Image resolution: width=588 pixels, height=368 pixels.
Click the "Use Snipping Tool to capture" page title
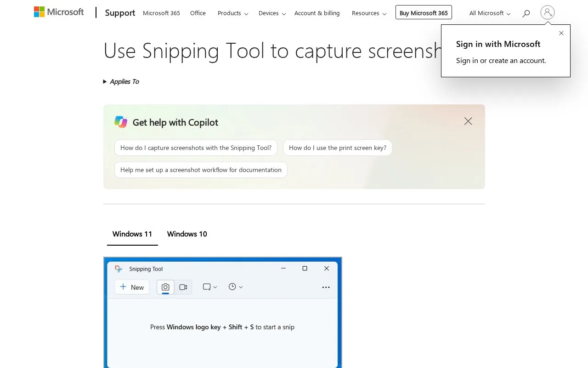tap(272, 51)
